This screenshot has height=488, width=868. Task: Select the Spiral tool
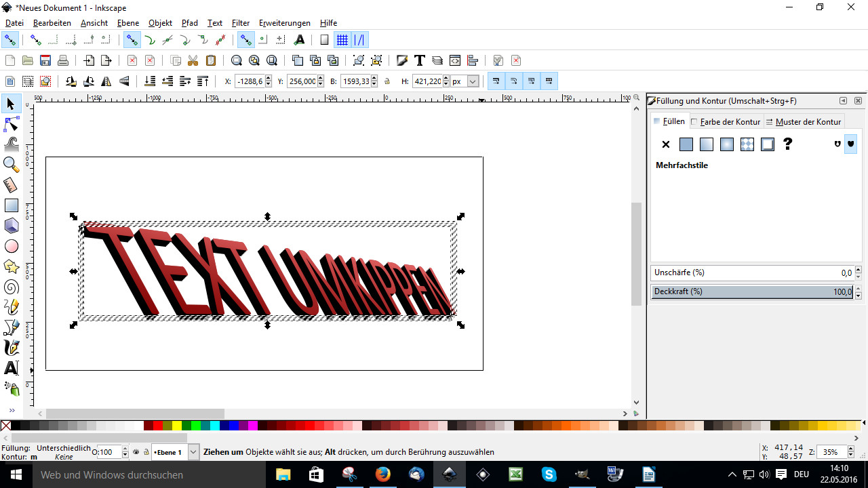click(x=11, y=287)
